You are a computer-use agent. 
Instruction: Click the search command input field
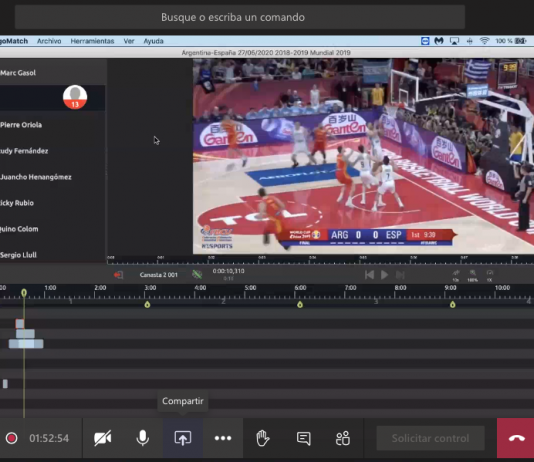pyautogui.click(x=240, y=17)
